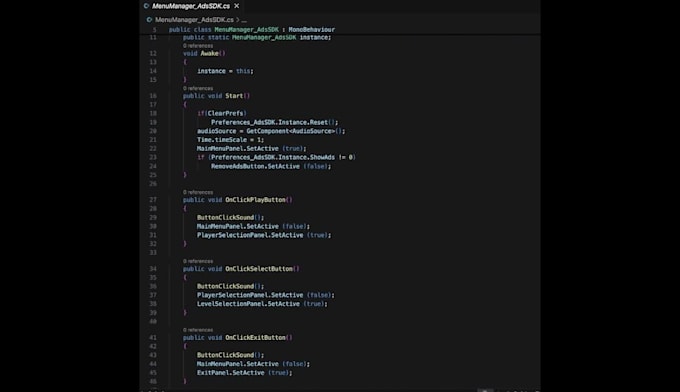
Task: Click the 'instance = this;' statement
Action: pyautogui.click(x=225, y=71)
